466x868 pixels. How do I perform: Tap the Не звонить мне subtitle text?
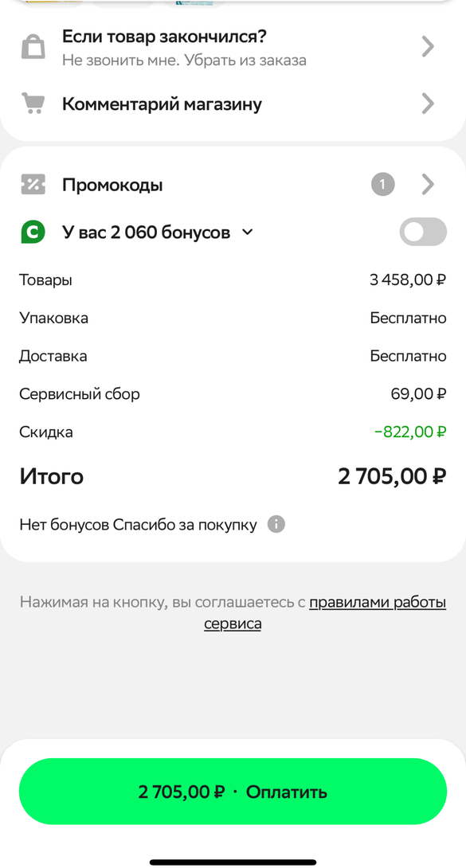(x=184, y=60)
